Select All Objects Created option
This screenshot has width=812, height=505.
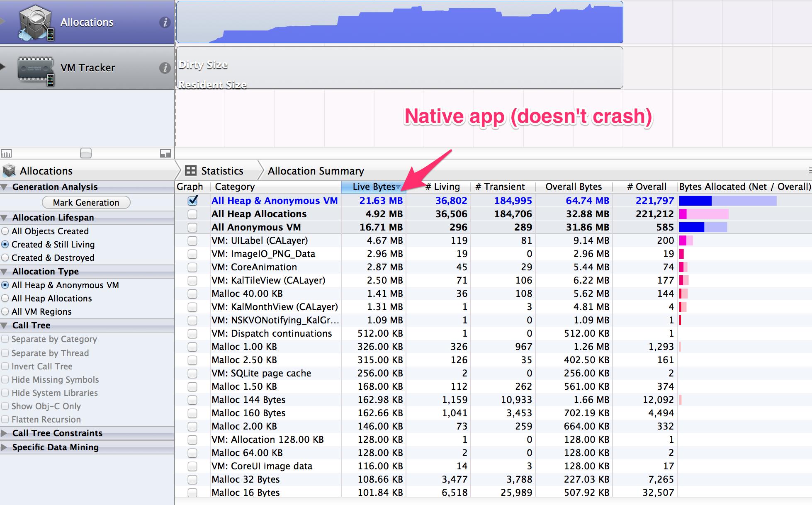[x=5, y=231]
